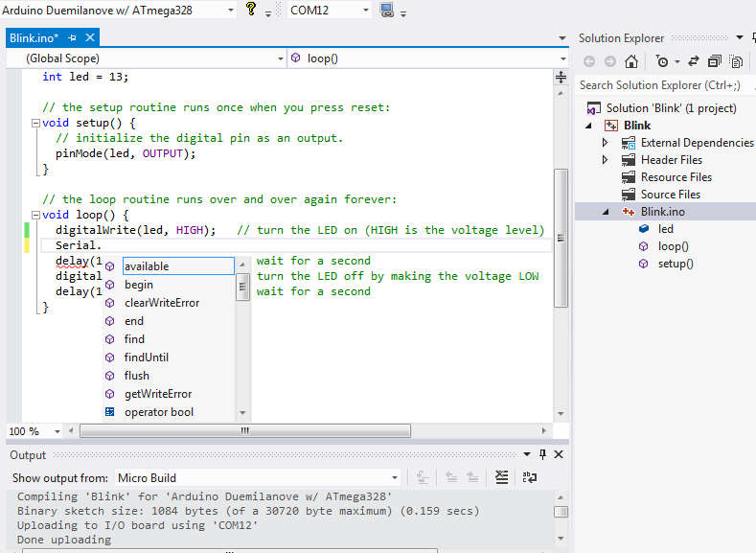Open the active files list arrow above editor
This screenshot has width=756, height=553.
click(562, 37)
